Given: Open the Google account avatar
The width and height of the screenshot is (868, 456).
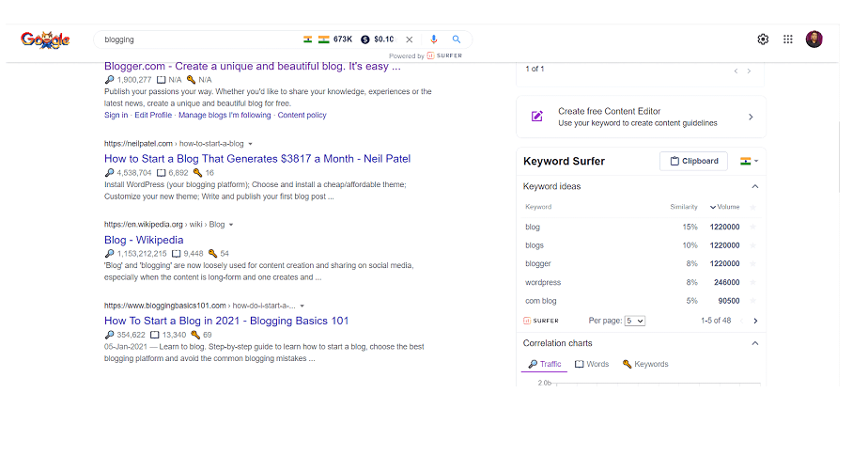Looking at the screenshot, I should [x=814, y=39].
